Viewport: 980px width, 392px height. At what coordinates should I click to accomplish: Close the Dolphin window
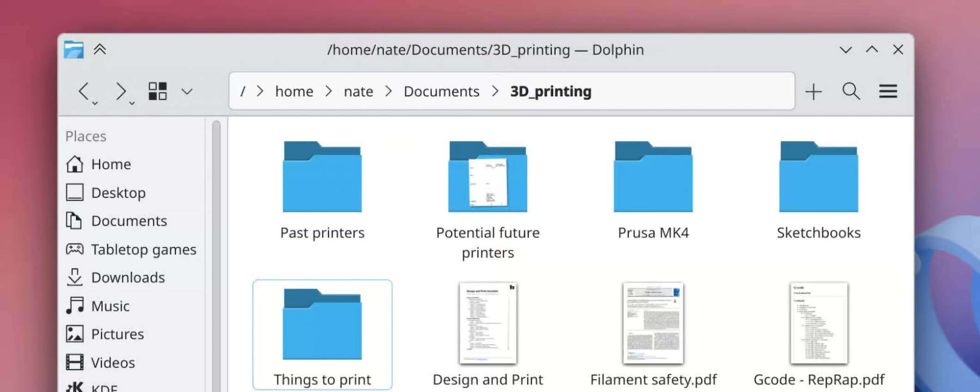pyautogui.click(x=898, y=49)
